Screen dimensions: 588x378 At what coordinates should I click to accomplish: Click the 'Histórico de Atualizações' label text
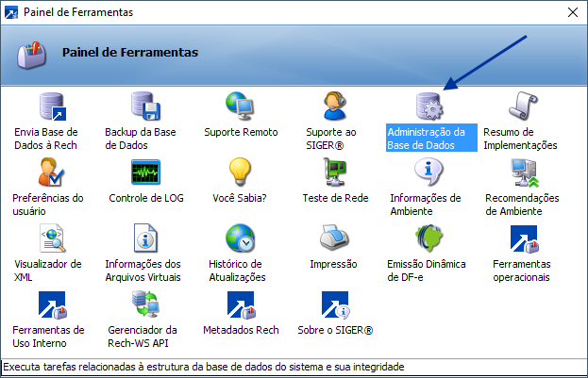coord(237,271)
